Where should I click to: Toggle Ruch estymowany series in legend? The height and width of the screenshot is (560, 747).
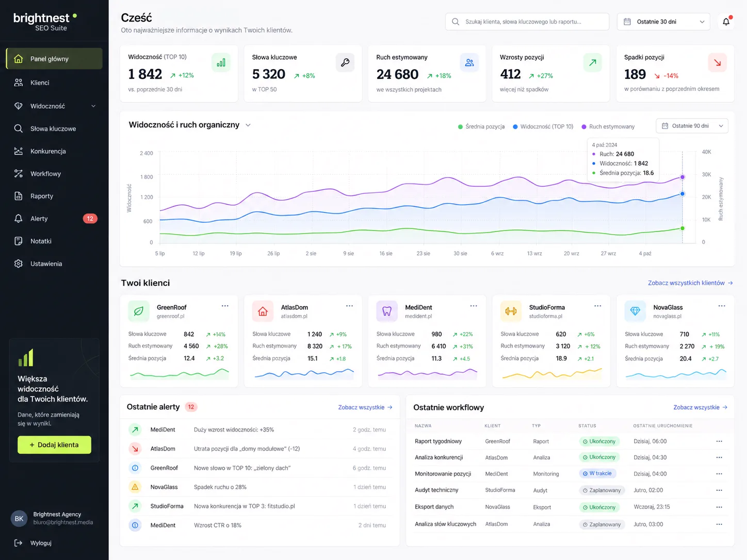(x=608, y=126)
